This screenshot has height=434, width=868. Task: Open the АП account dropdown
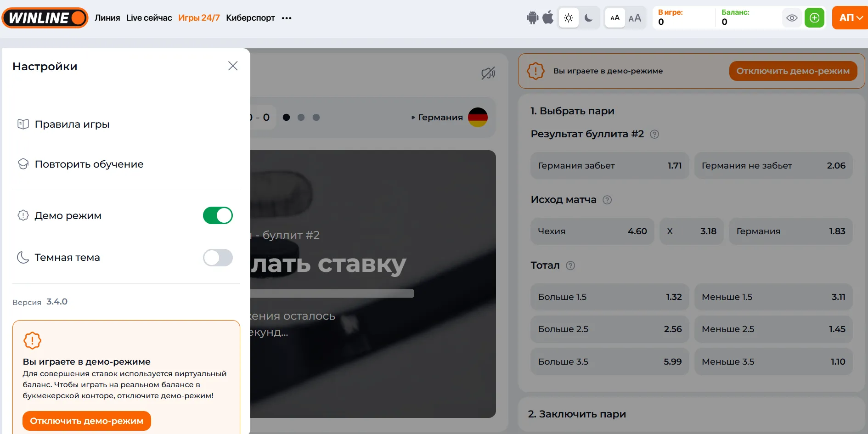pos(850,18)
